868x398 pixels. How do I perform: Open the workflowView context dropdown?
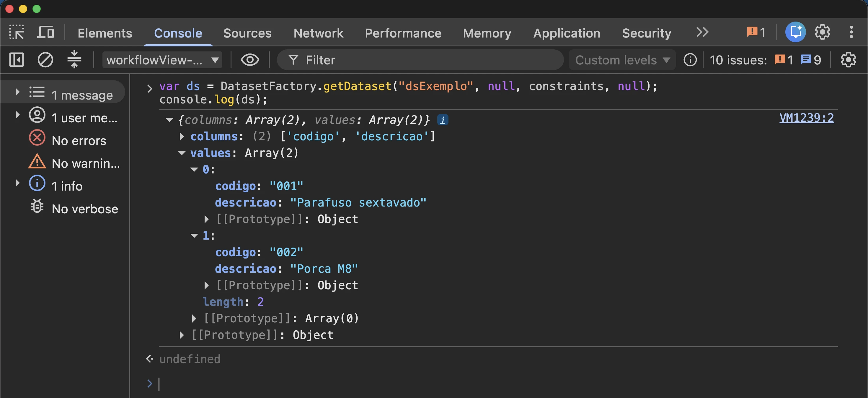(x=162, y=60)
